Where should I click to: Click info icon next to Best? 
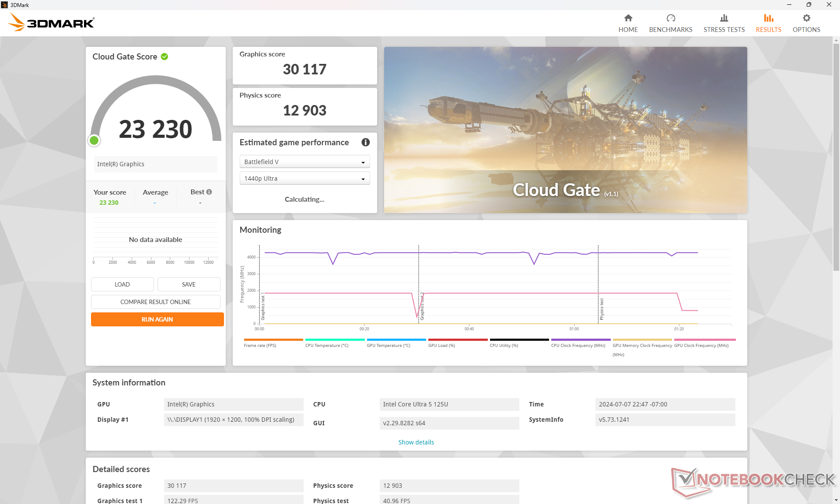[x=209, y=192]
